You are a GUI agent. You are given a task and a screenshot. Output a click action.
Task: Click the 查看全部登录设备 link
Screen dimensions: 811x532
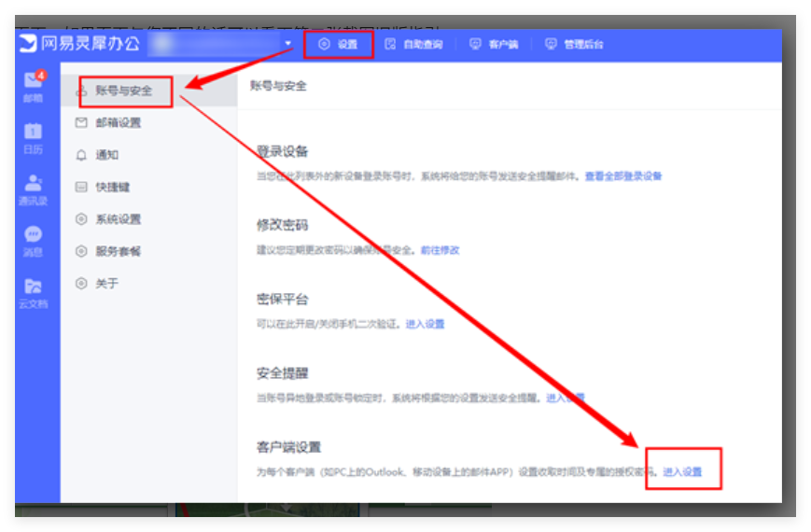tap(623, 176)
